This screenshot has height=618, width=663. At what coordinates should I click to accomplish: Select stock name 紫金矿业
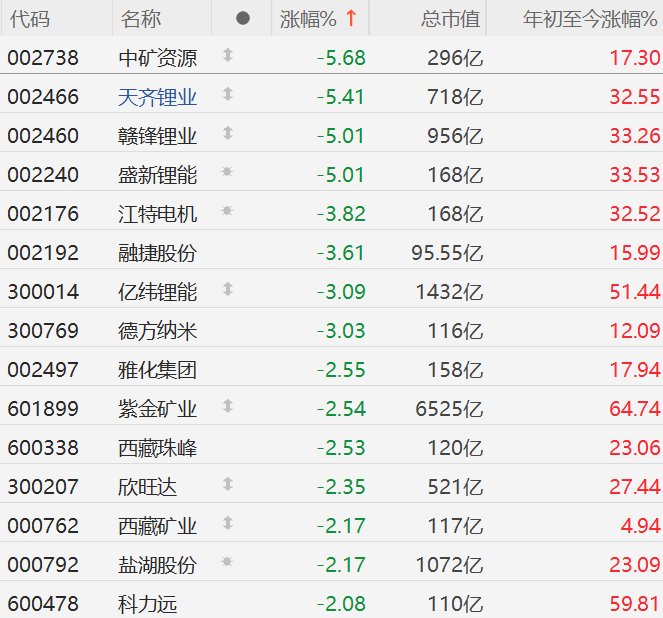point(157,409)
